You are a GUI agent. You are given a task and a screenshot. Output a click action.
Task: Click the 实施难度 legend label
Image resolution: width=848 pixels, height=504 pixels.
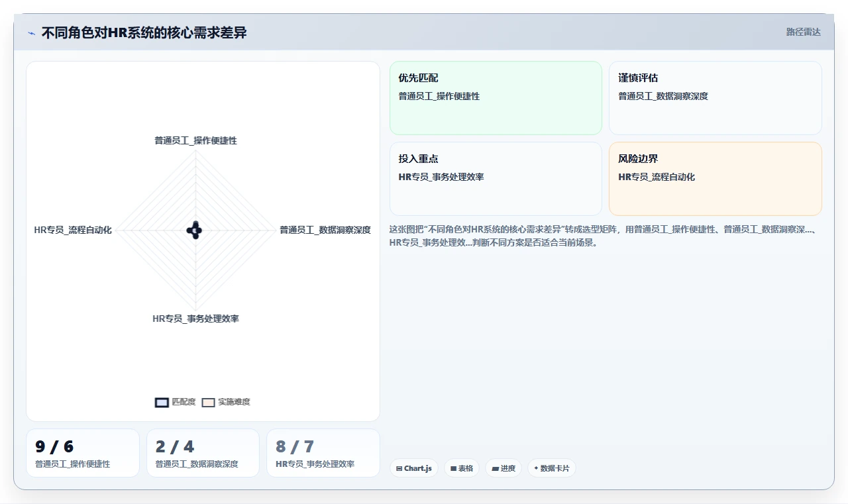click(x=235, y=402)
